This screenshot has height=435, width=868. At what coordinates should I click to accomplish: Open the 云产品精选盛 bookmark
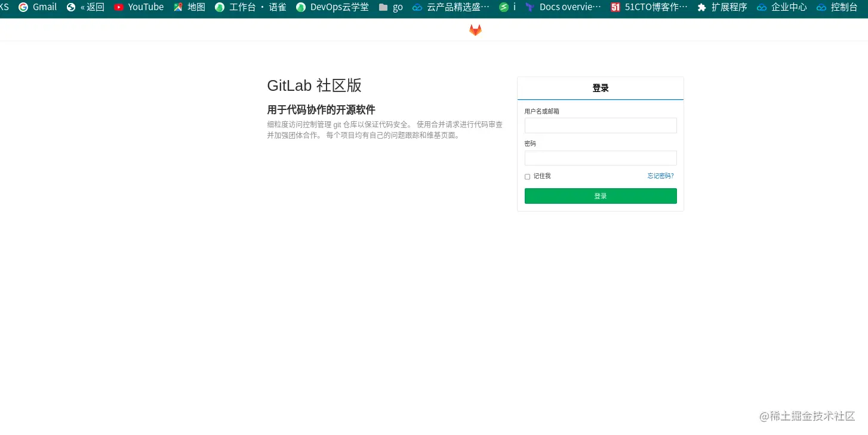(451, 7)
